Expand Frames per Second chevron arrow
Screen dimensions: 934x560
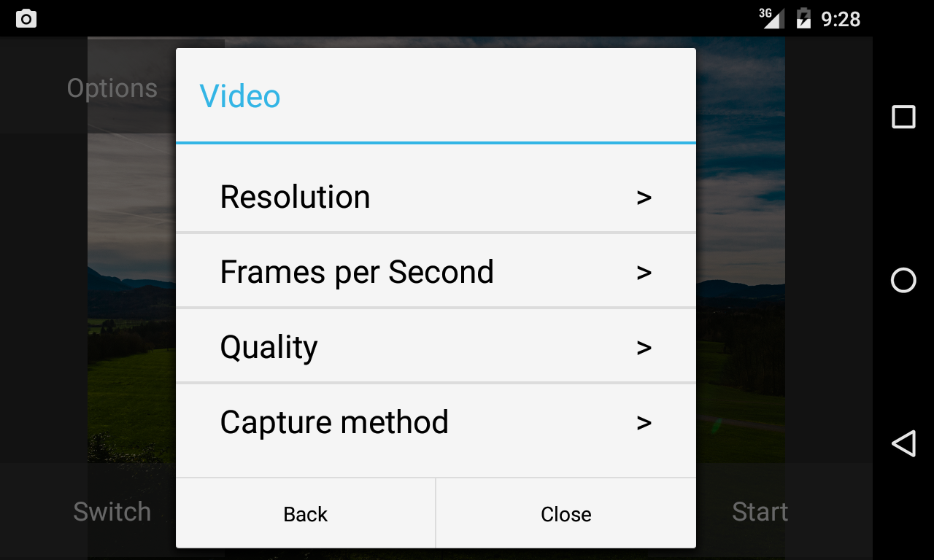[x=644, y=273]
